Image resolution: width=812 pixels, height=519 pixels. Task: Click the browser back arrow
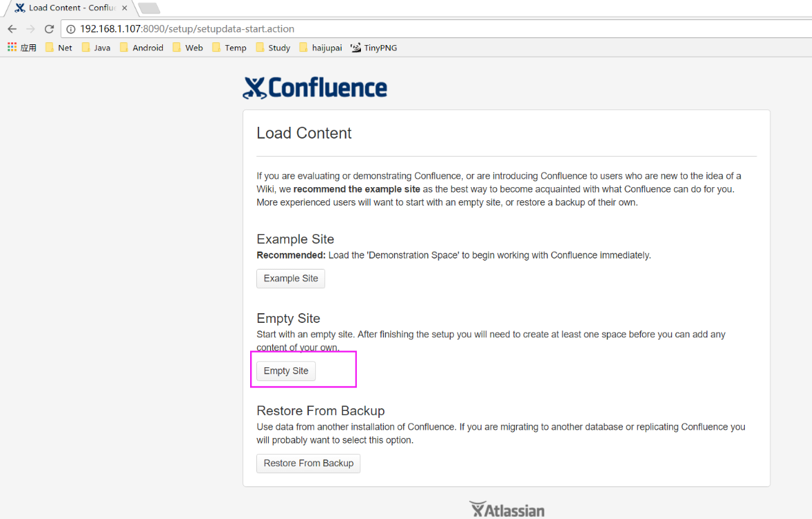coord(12,29)
